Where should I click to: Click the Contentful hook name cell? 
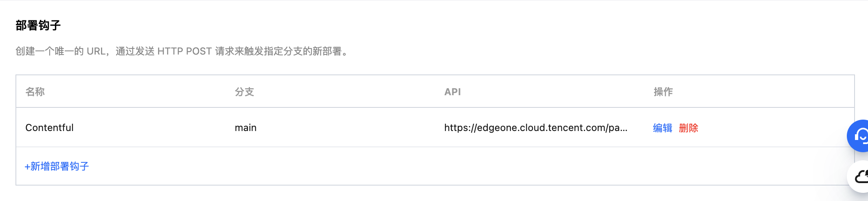click(49, 128)
